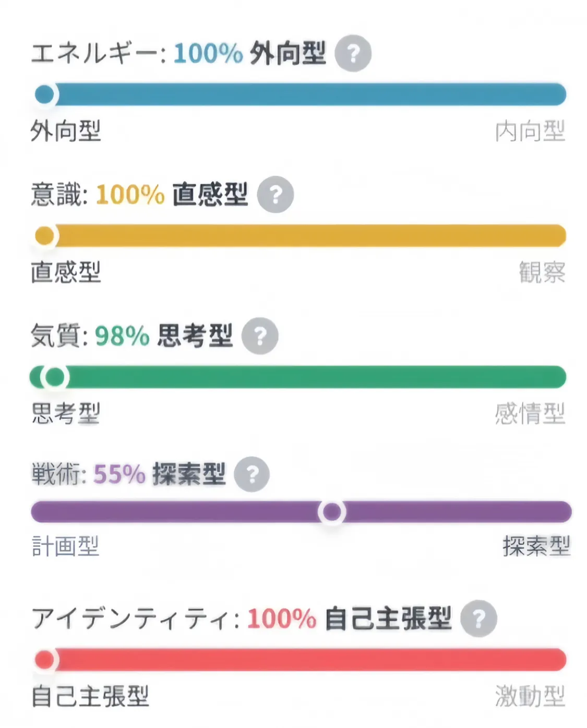Open the help icon beside 外向型 energy heading
The image size is (587, 728).
tap(353, 53)
